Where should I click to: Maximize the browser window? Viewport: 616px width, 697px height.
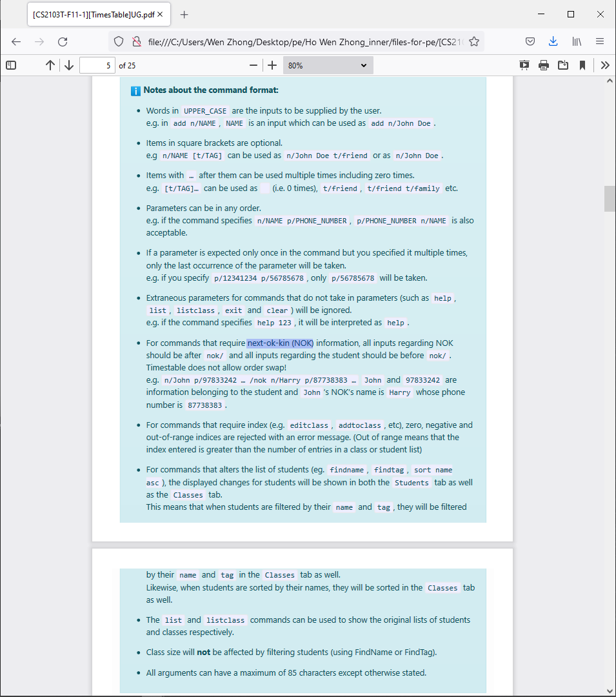tap(571, 14)
